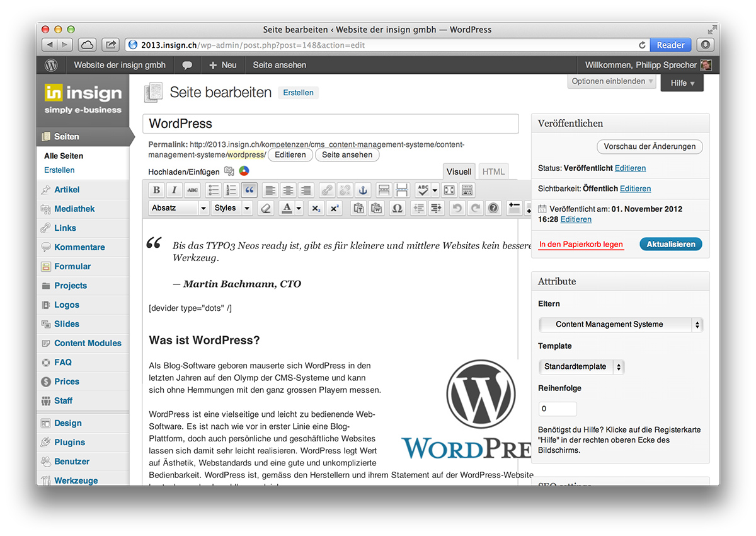
Task: Remove link with unlink icon
Action: pos(345,190)
